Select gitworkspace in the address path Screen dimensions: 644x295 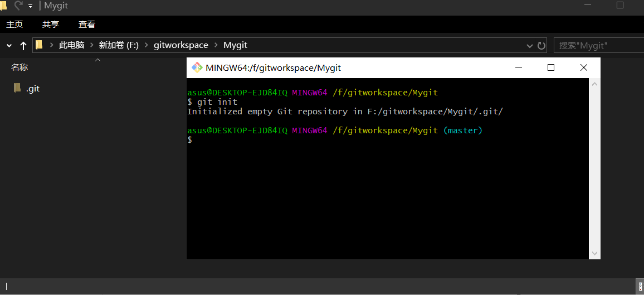pos(180,45)
